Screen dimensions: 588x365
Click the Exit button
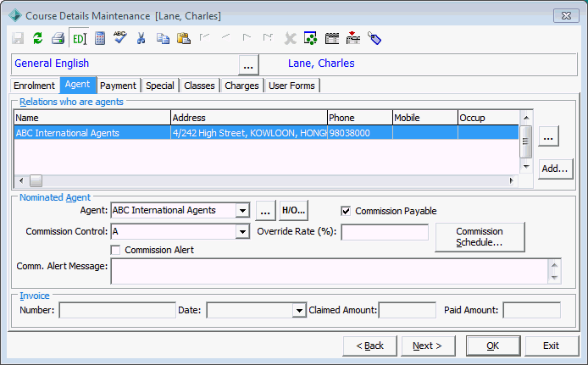click(x=552, y=346)
